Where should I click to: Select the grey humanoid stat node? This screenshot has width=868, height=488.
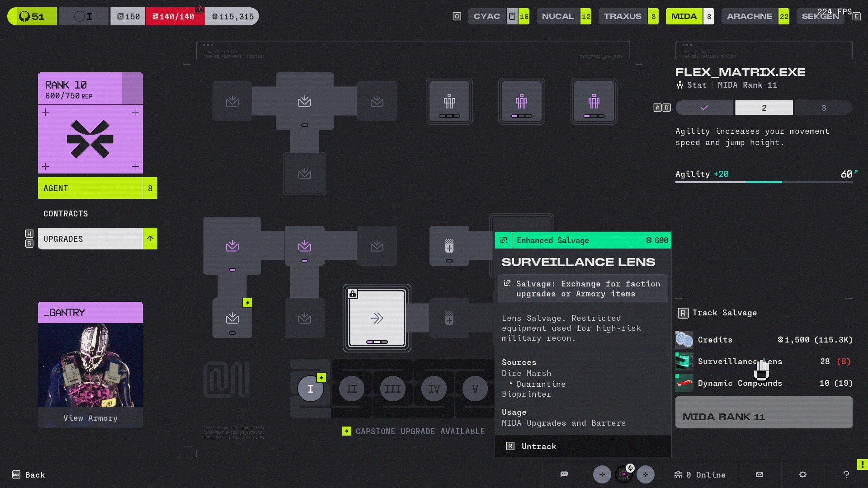point(449,101)
